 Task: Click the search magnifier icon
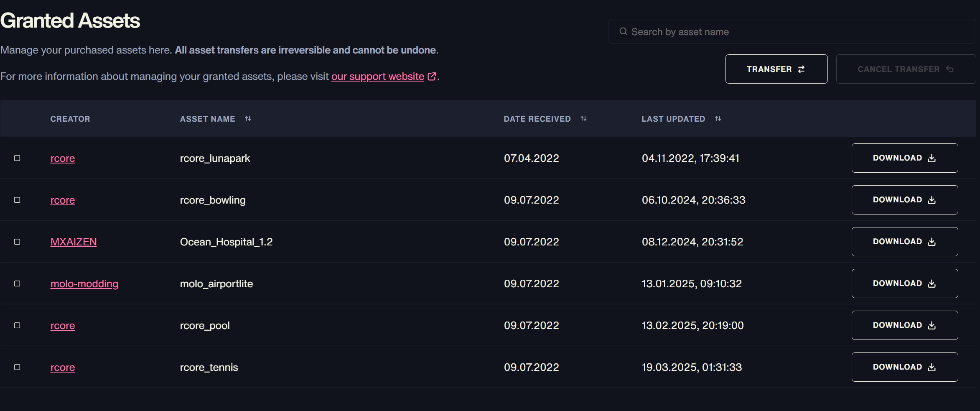click(623, 31)
